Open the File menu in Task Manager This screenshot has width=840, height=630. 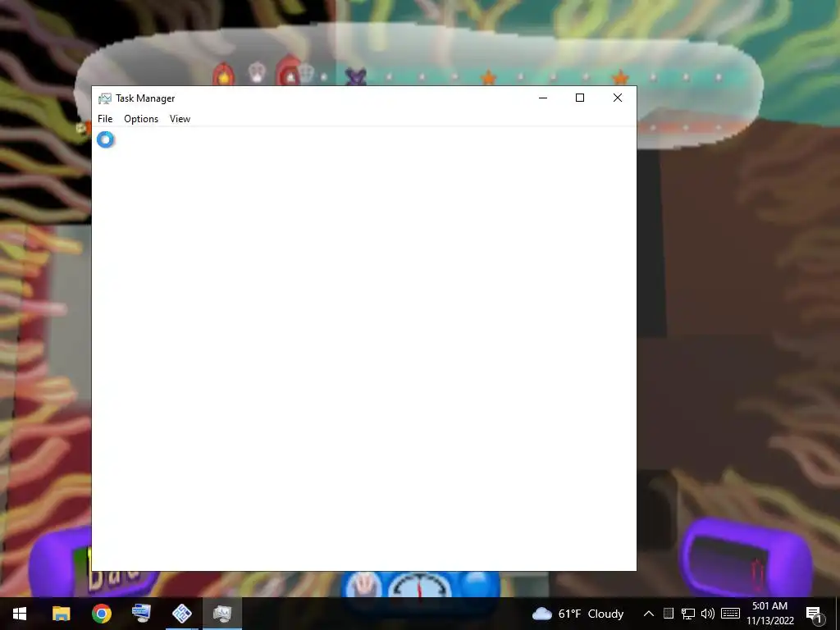pyautogui.click(x=105, y=119)
